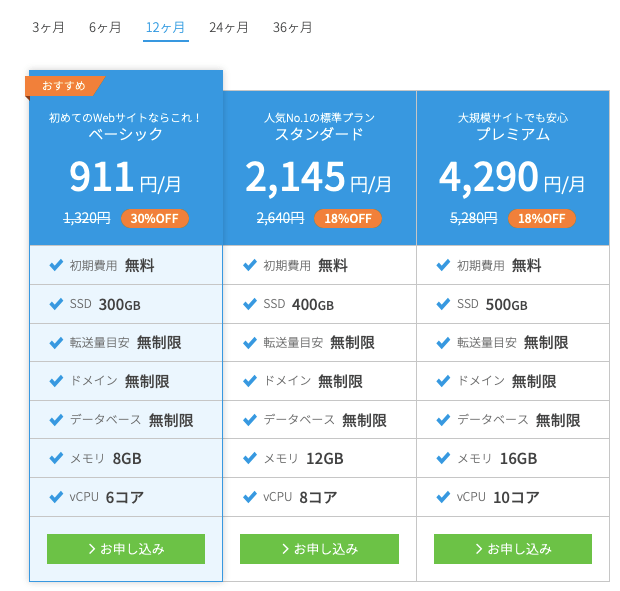The image size is (620, 591).
Task: Click the おすすめ ribbon badge
Action: tap(64, 85)
